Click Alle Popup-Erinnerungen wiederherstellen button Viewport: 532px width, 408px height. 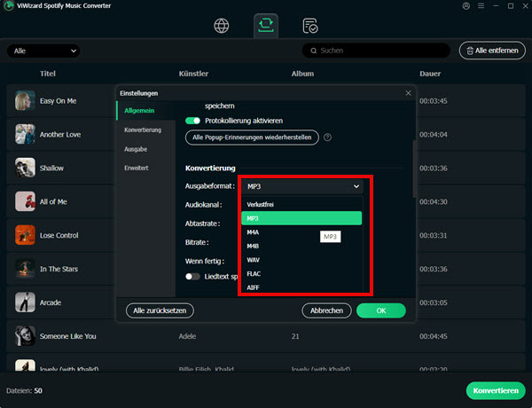[x=252, y=137]
